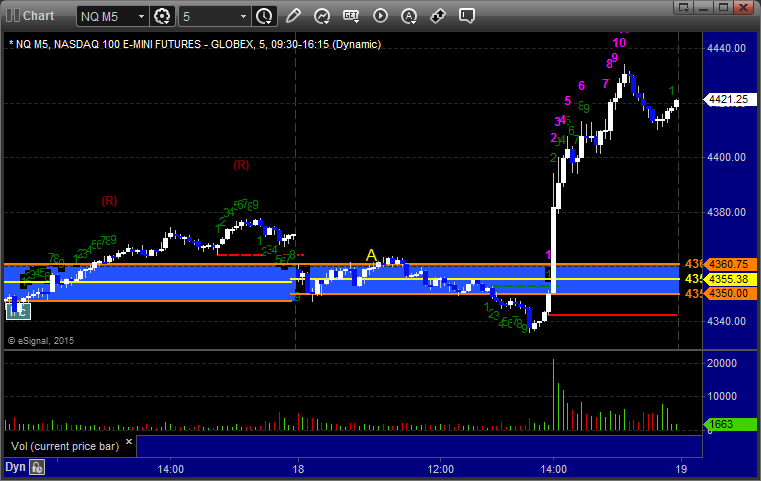Screen dimensions: 761x481
Task: Open the symbol settings gear menu
Action: (162, 16)
